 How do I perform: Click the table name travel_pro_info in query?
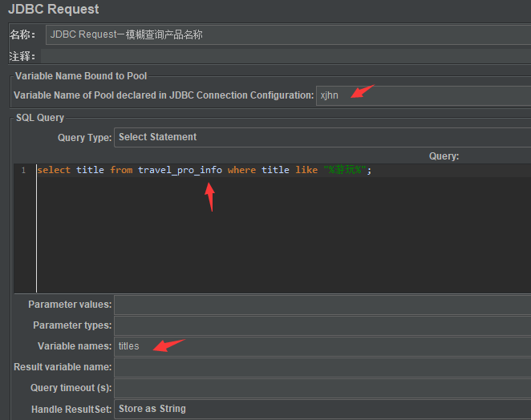pos(180,170)
